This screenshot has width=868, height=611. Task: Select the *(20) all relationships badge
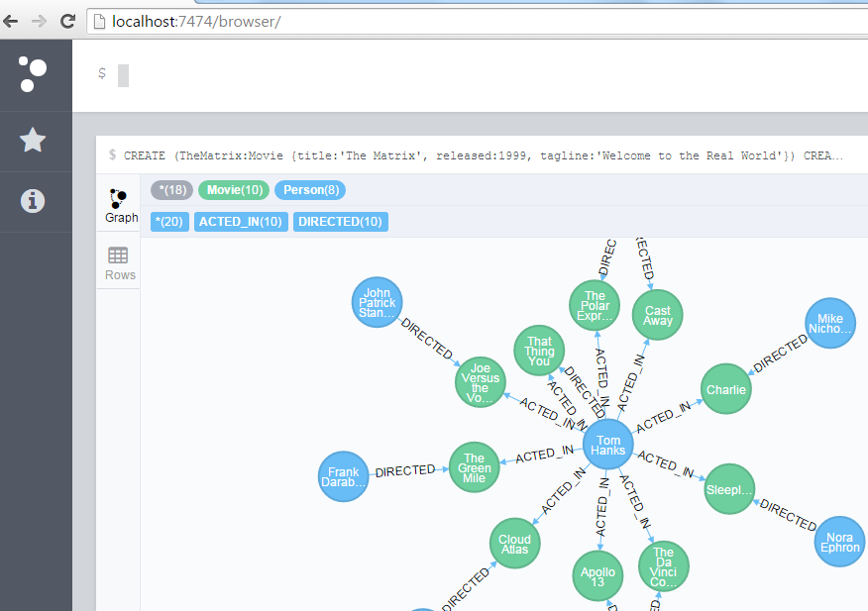[x=169, y=222]
